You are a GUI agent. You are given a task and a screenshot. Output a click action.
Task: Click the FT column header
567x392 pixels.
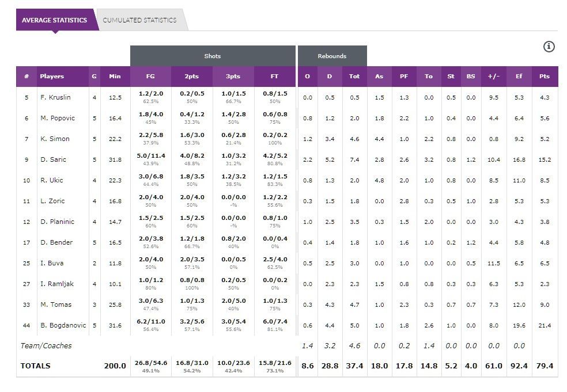click(274, 77)
